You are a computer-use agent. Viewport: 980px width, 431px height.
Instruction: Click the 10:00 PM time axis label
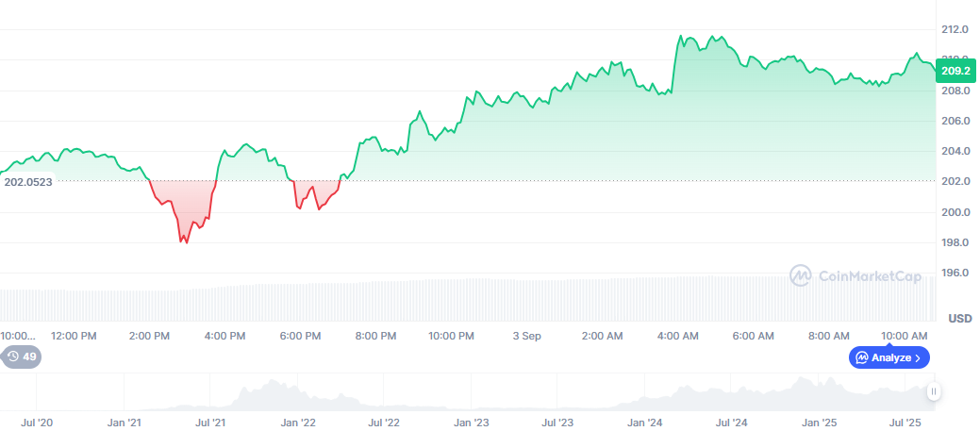coord(451,336)
